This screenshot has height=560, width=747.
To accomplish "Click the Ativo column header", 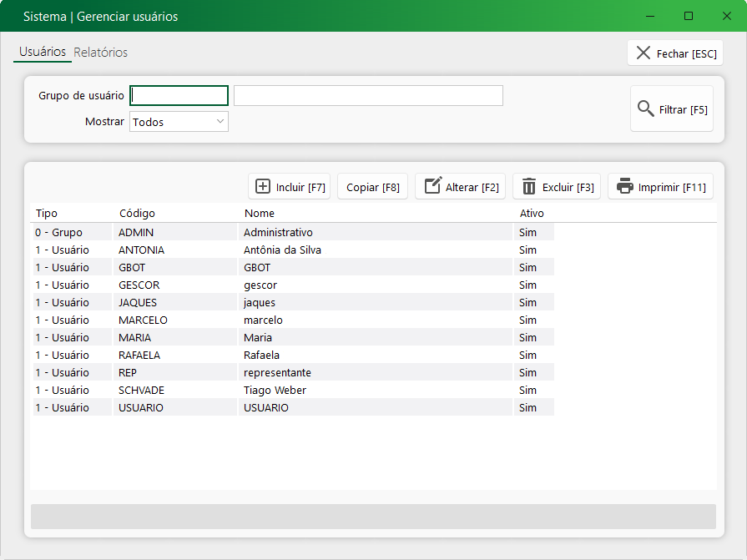I will (532, 214).
